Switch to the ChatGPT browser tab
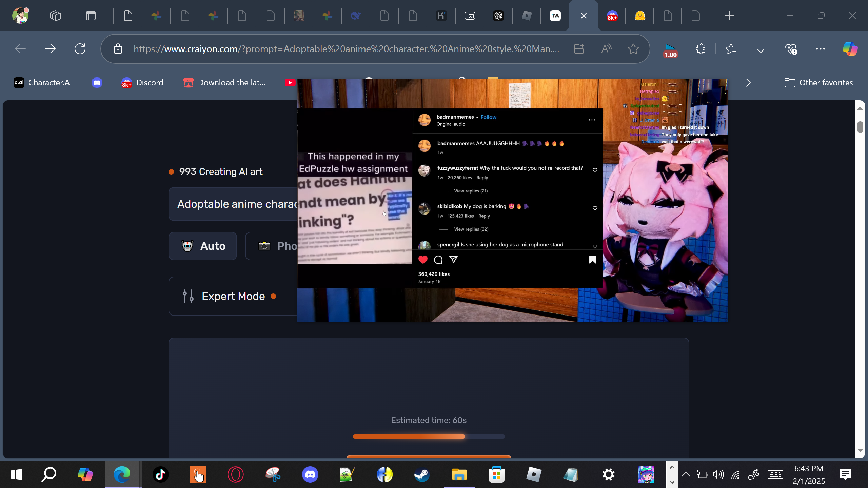Image resolution: width=868 pixels, height=488 pixels. (498, 16)
